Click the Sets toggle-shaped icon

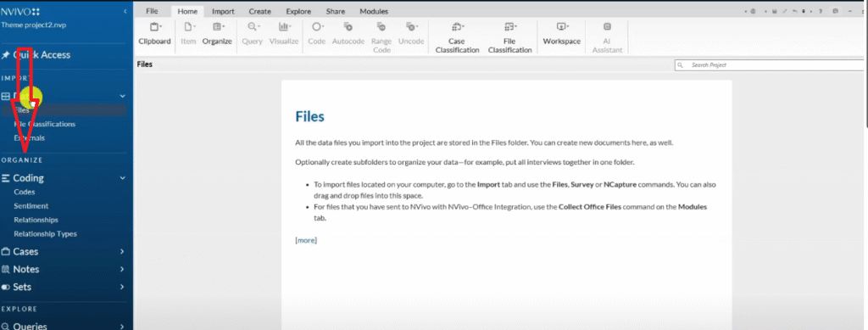6,287
